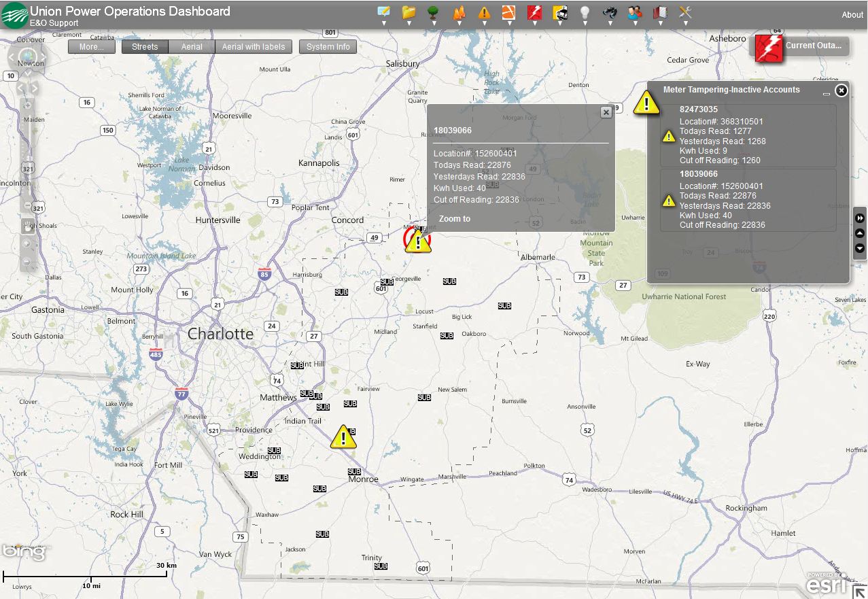The image size is (868, 599).
Task: Switch basemap to Aerial with labels
Action: pos(254,47)
